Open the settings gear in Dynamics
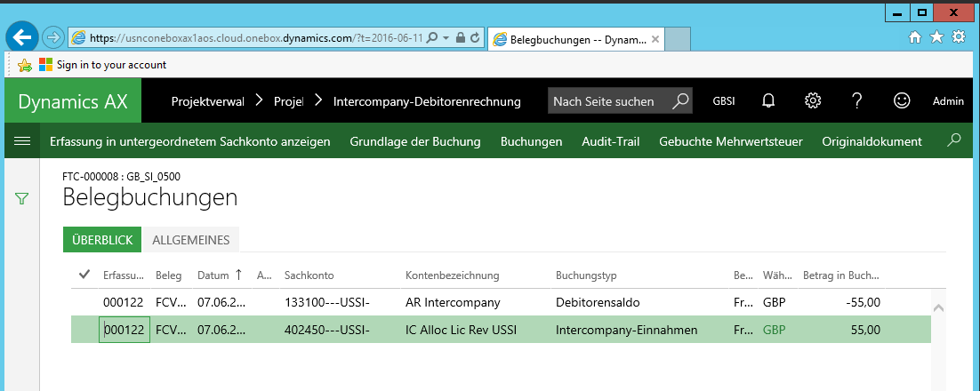Screen dimensions: 980x391 812,101
